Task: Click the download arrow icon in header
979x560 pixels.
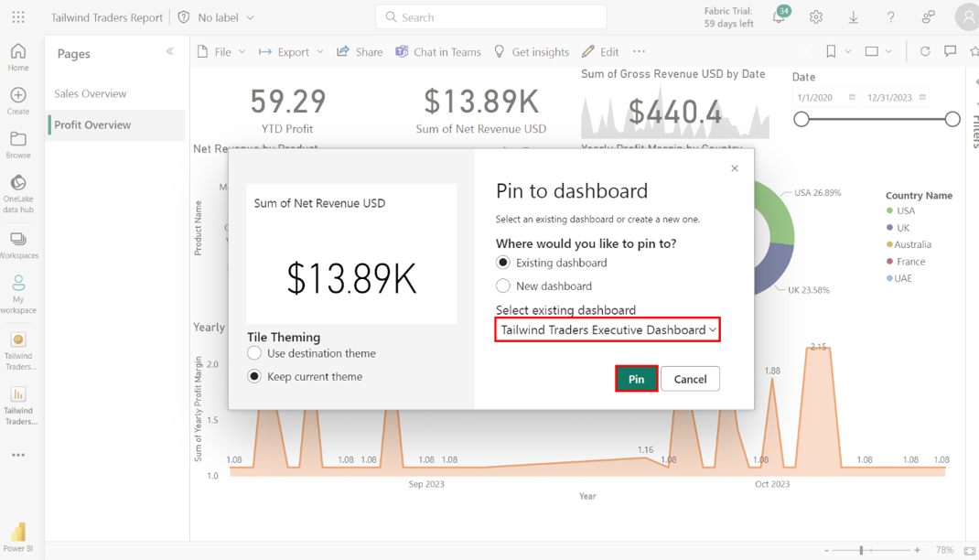Action: coord(853,17)
